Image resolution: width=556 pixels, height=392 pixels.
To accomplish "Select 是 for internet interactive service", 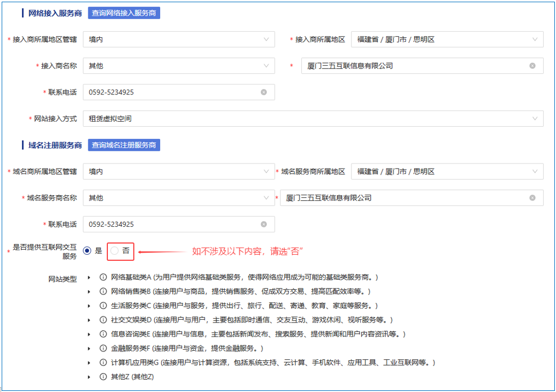I will click(87, 251).
